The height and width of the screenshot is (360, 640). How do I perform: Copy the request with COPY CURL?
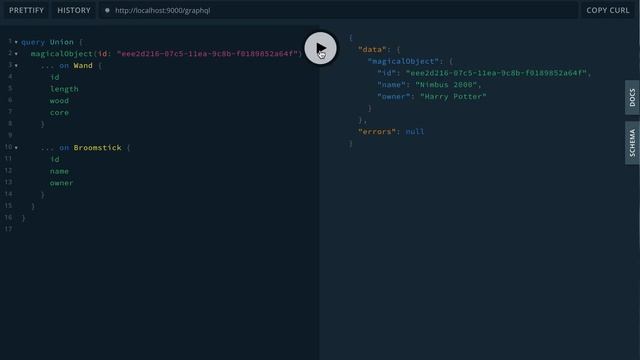click(608, 10)
